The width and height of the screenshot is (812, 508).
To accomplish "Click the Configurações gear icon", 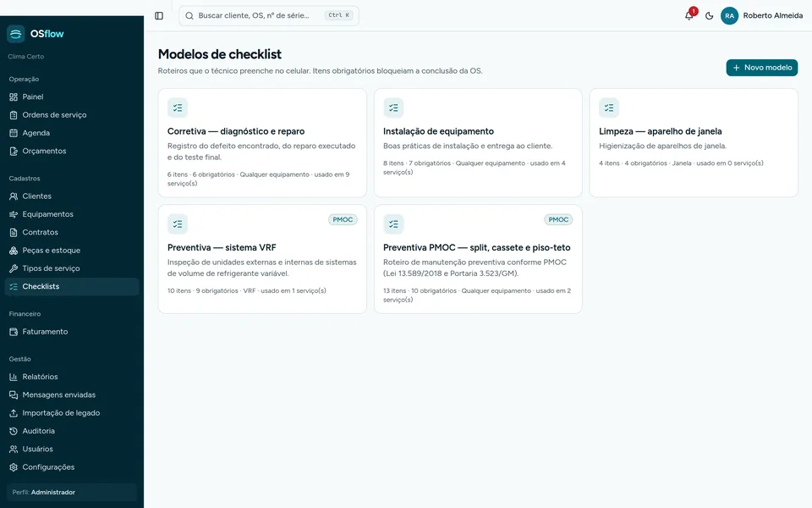I will pos(14,467).
